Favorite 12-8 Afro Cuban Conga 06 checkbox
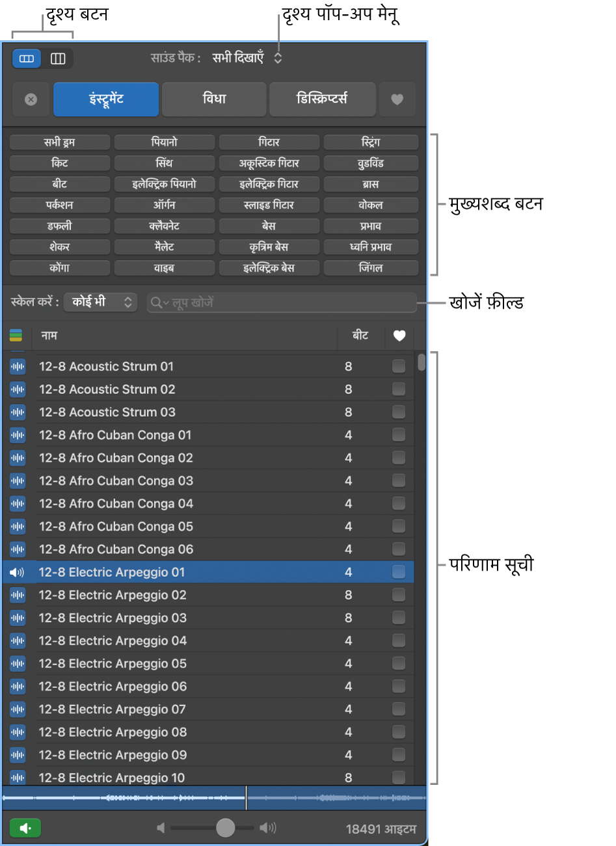Screen dimensions: 616x846 pos(399,549)
